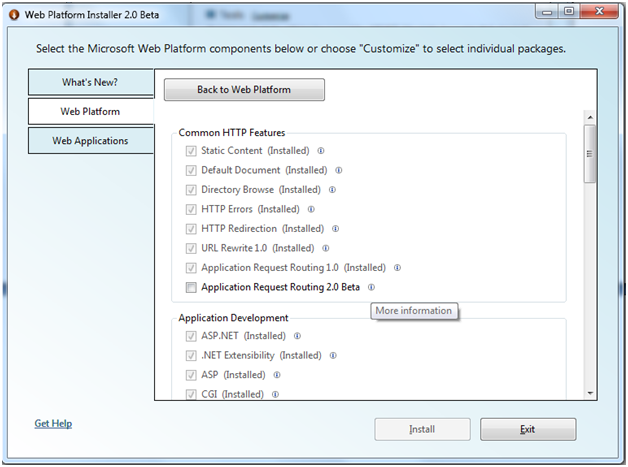Click the HTTP Errors checkbox
Image resolution: width=628 pixels, height=467 pixels.
(x=191, y=209)
